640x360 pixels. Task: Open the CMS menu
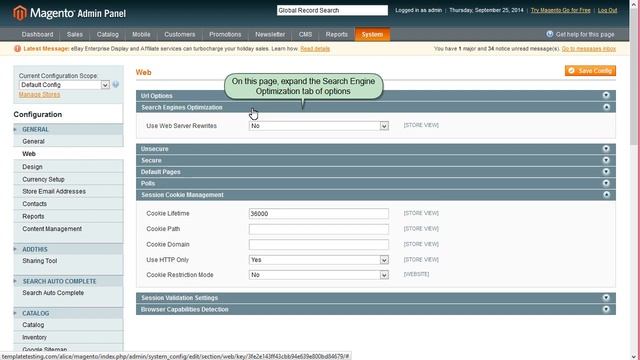click(305, 34)
